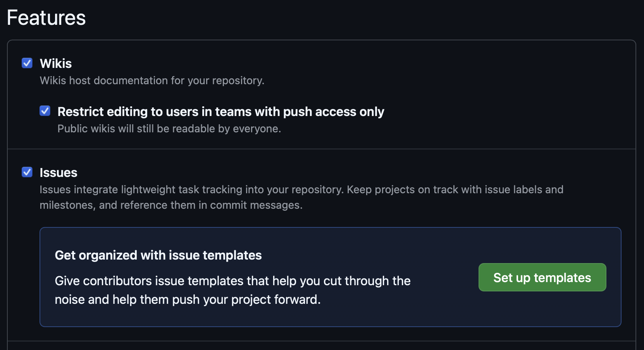Click the issues task tracking description
Image resolution: width=644 pixels, height=350 pixels.
pos(301,197)
